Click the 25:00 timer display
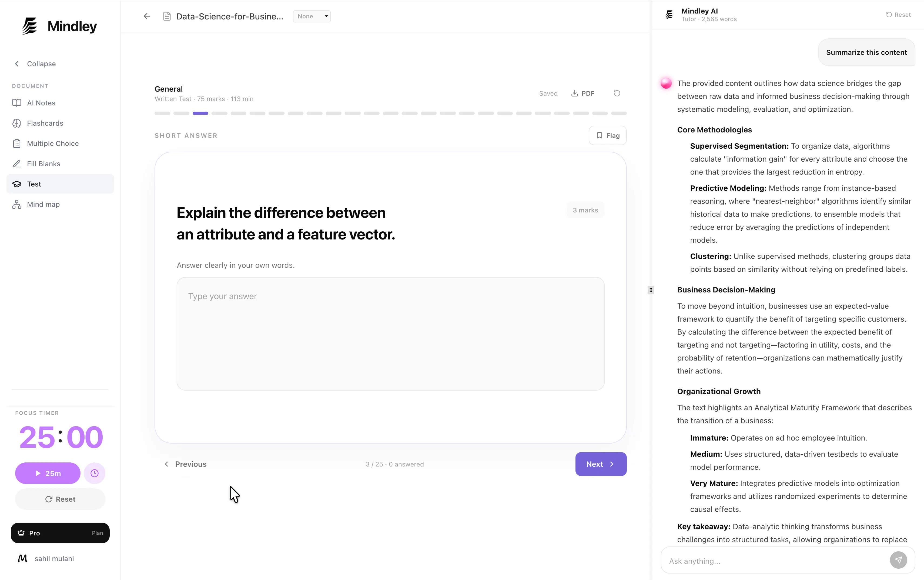The height and width of the screenshot is (580, 924). [61, 437]
